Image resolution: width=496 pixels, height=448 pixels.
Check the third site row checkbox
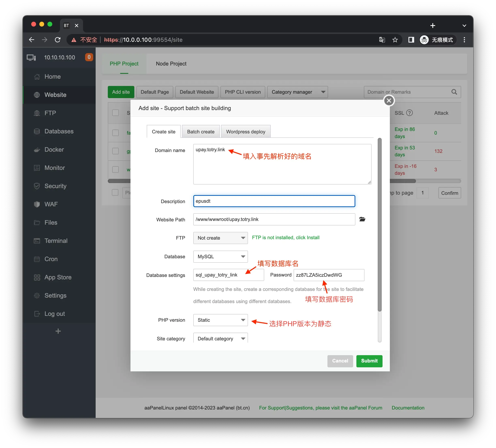click(x=115, y=170)
